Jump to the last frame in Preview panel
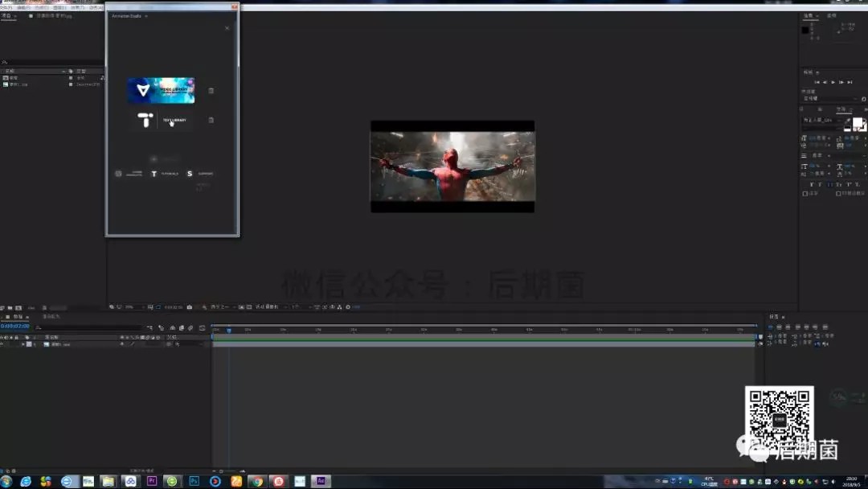868x489 pixels. click(850, 82)
